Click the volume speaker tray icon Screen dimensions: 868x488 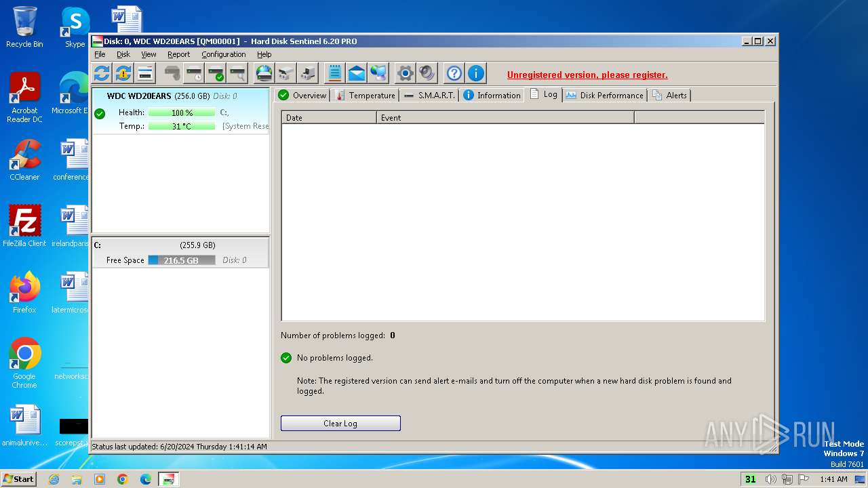click(x=771, y=479)
